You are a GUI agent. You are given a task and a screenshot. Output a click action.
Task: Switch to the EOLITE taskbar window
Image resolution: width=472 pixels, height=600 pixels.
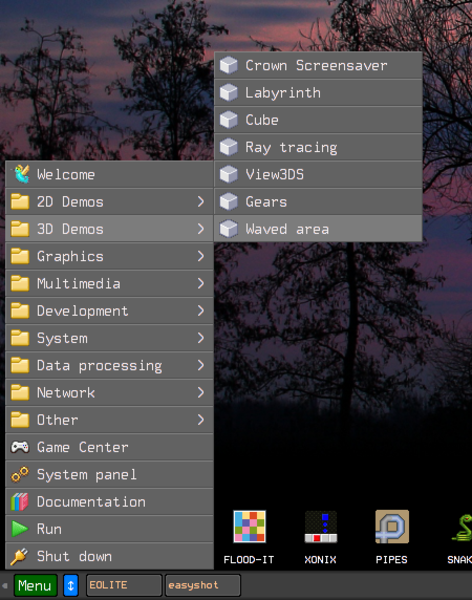(124, 585)
